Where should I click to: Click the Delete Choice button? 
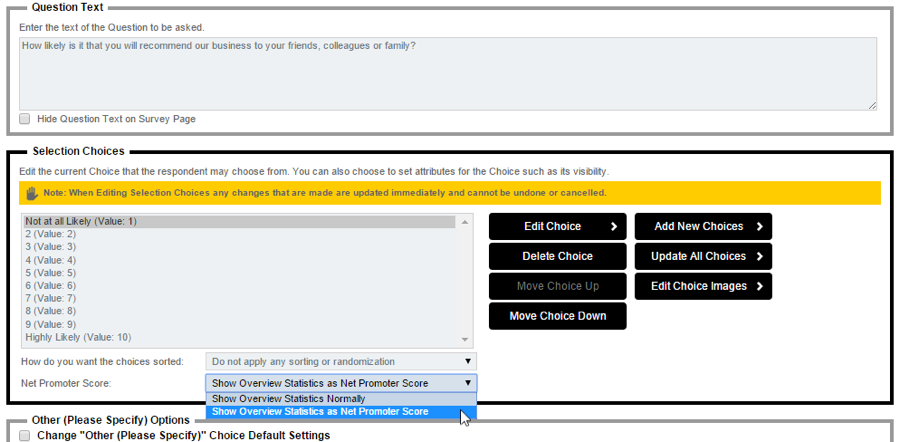pyautogui.click(x=557, y=256)
